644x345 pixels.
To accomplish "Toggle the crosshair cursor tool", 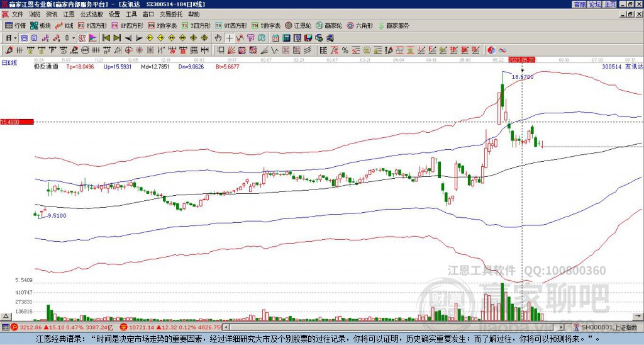I will [229, 38].
